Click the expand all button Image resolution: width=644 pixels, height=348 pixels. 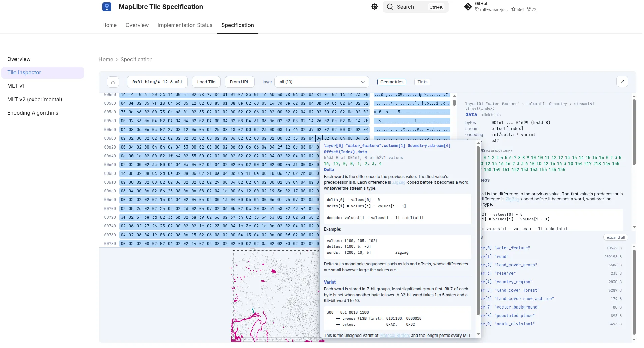(x=616, y=237)
